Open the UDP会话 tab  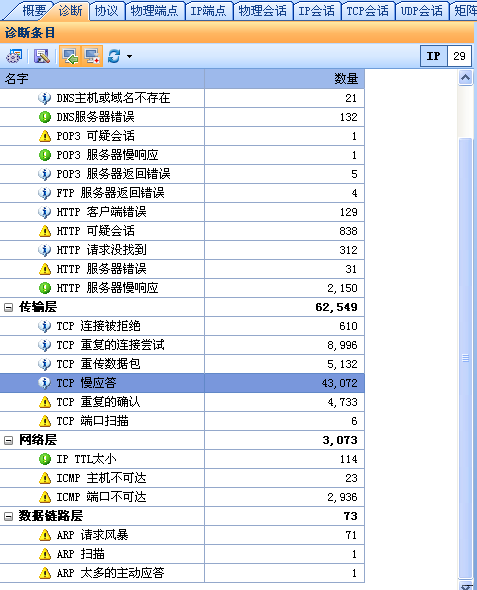click(421, 11)
